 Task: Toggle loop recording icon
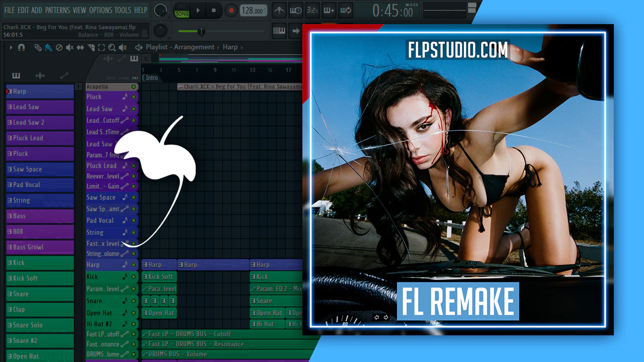(346, 10)
